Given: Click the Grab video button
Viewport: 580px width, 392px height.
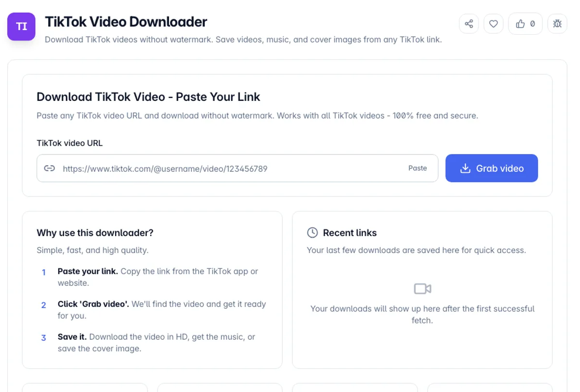Looking at the screenshot, I should tap(492, 168).
